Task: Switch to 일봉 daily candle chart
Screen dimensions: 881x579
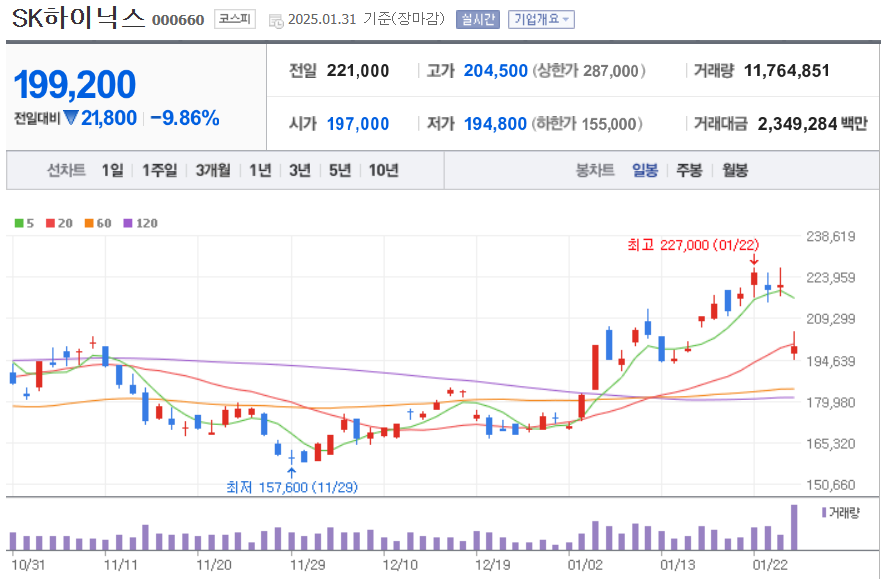Action: (645, 170)
